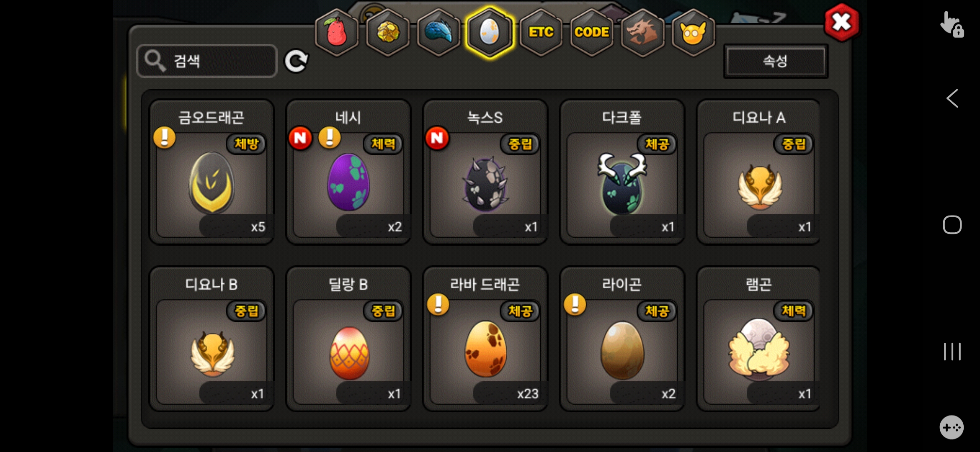Toggle the touch lock hand icon

pyautogui.click(x=952, y=25)
